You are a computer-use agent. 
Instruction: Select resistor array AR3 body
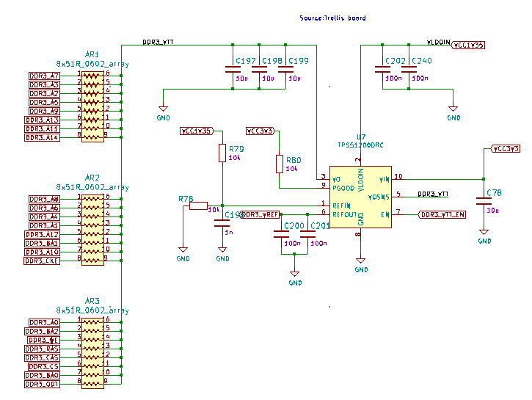[x=92, y=352]
